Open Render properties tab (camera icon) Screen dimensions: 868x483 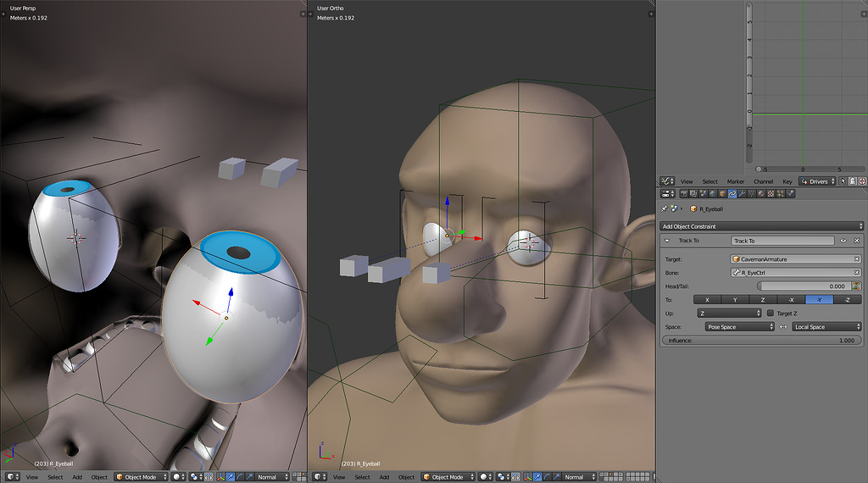tap(684, 194)
